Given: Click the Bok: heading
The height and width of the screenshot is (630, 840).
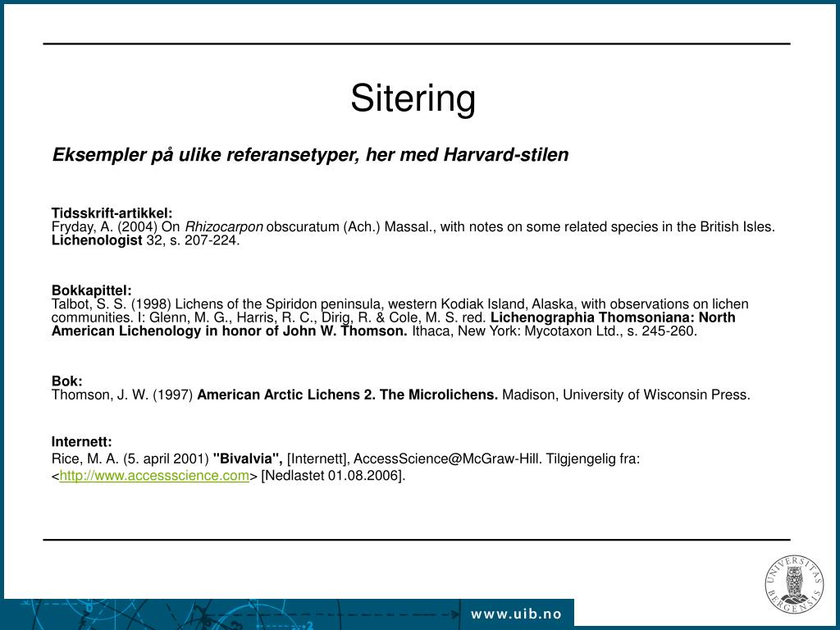Looking at the screenshot, I should 67,381.
